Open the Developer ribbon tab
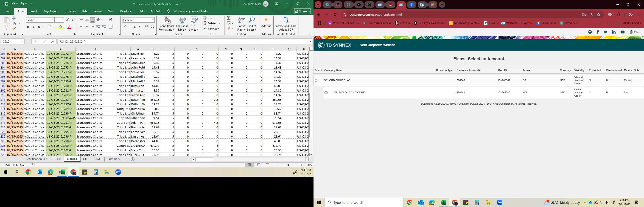Image resolution: width=644 pixels, height=207 pixels. coord(126,11)
